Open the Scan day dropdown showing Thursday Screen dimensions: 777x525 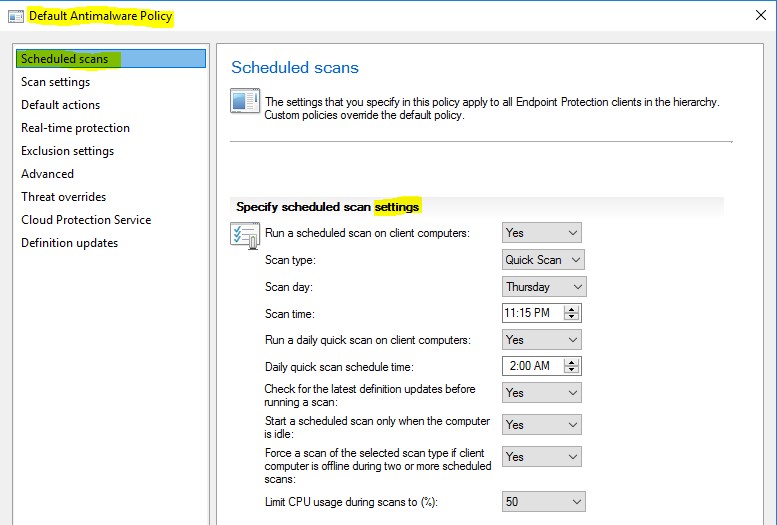pos(544,287)
